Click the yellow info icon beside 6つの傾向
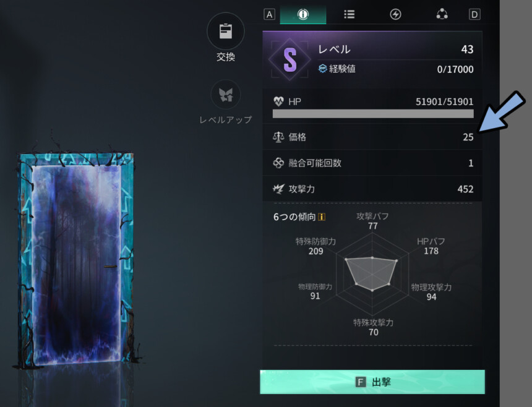This screenshot has height=407, width=532. click(321, 216)
